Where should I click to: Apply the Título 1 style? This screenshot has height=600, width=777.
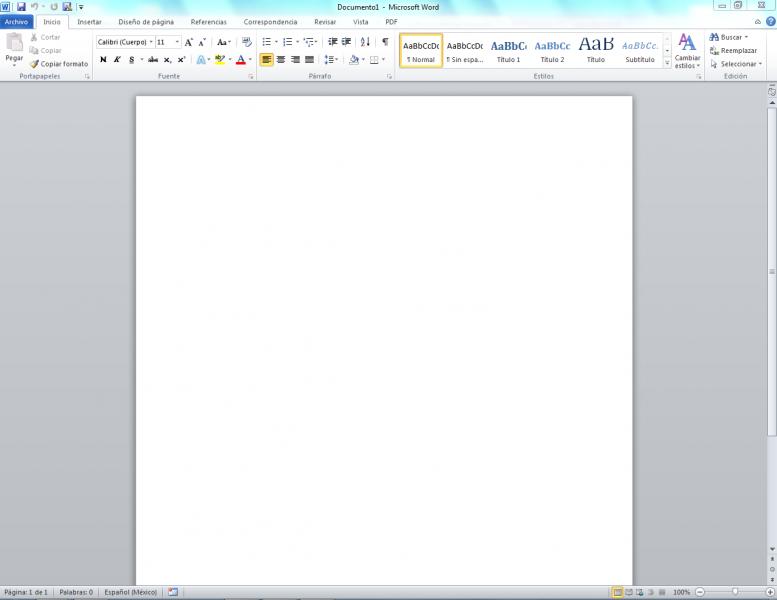(x=508, y=50)
